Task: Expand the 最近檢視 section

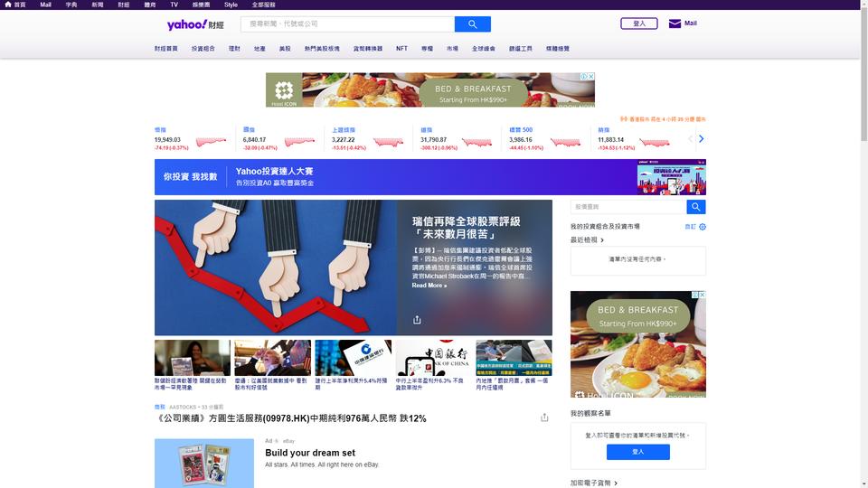Action: 587,240
